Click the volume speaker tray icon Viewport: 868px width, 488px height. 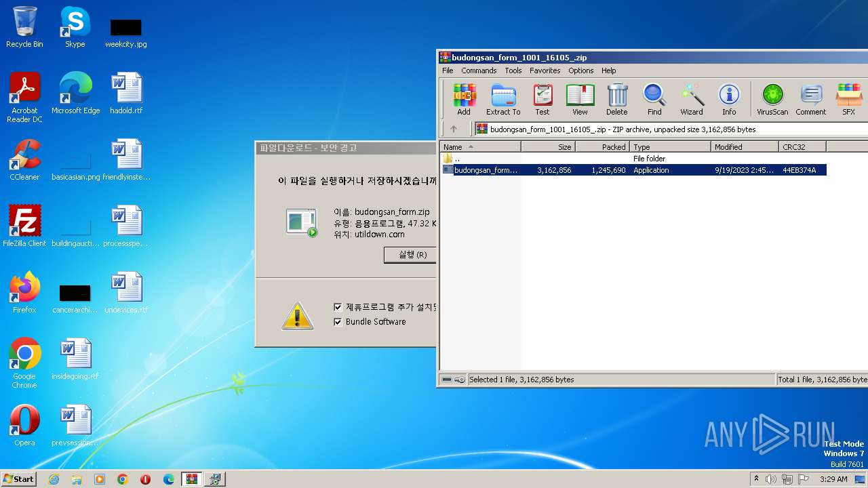pos(771,479)
